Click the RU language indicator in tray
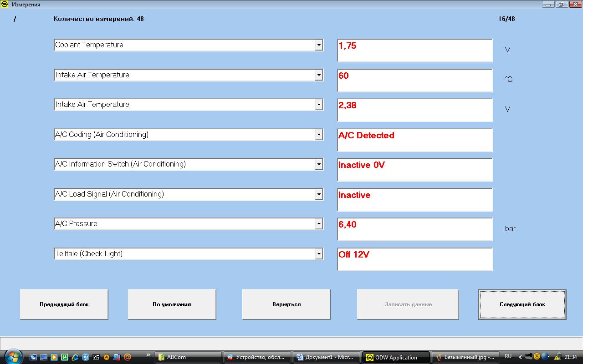 (508, 357)
